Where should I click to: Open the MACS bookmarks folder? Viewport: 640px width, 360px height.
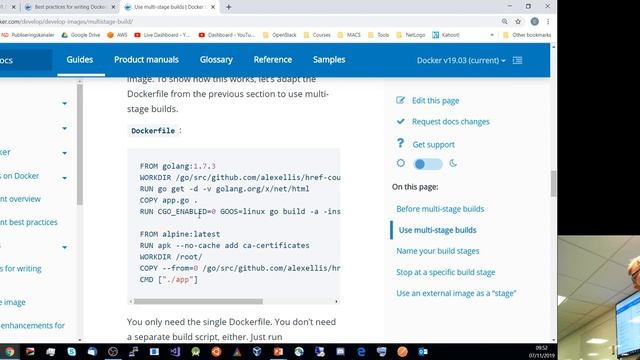point(349,35)
